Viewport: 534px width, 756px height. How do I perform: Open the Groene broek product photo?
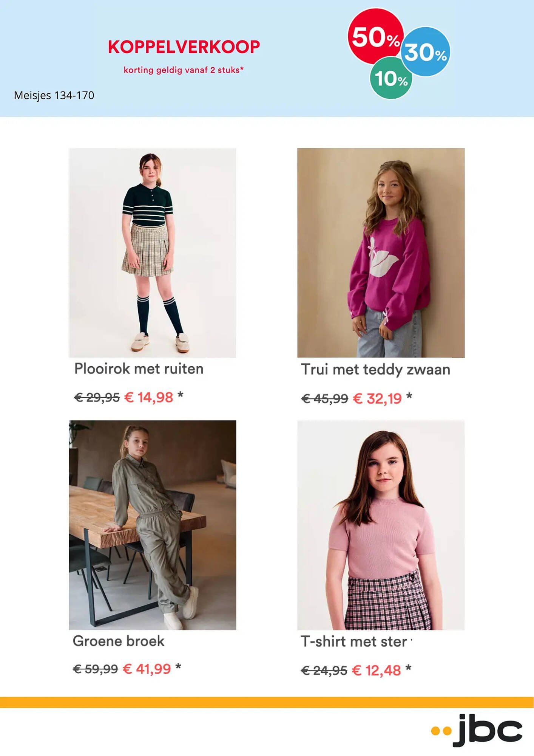(153, 525)
